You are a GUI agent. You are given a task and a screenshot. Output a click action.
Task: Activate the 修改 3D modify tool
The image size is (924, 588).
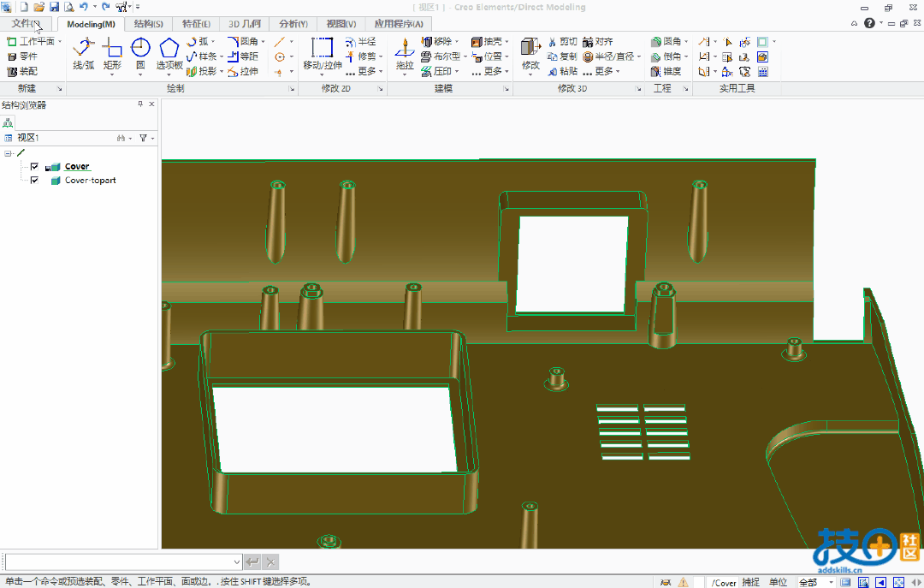click(530, 54)
